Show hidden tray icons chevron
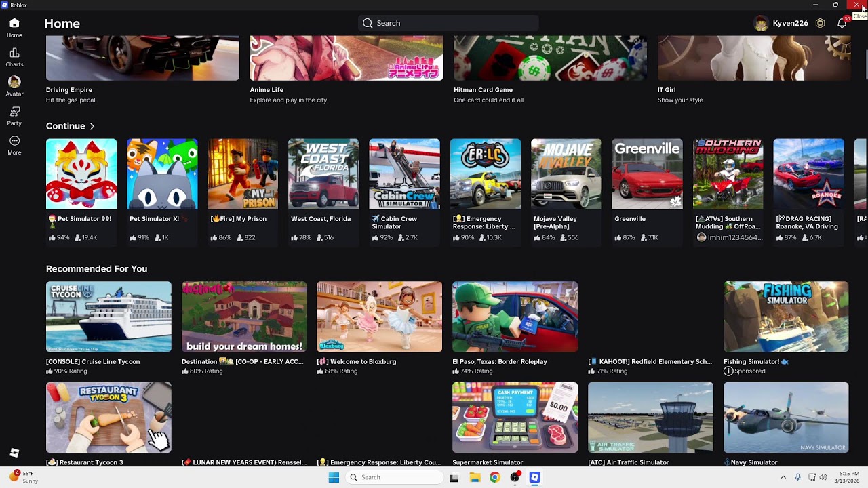Viewport: 868px width, 488px height. pyautogui.click(x=783, y=477)
